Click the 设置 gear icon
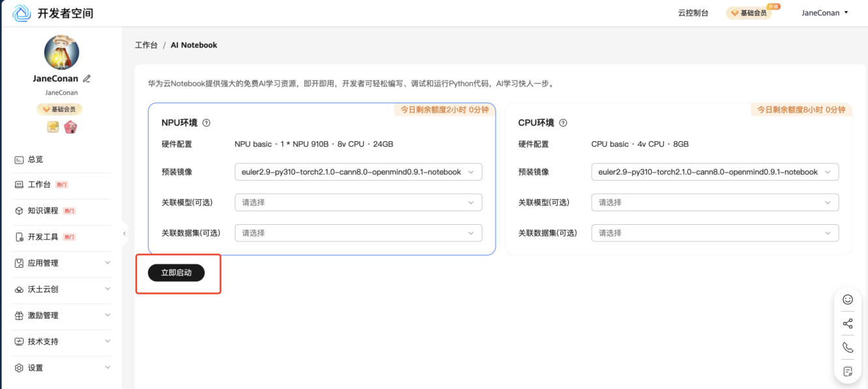This screenshot has width=868, height=389. coord(19,367)
